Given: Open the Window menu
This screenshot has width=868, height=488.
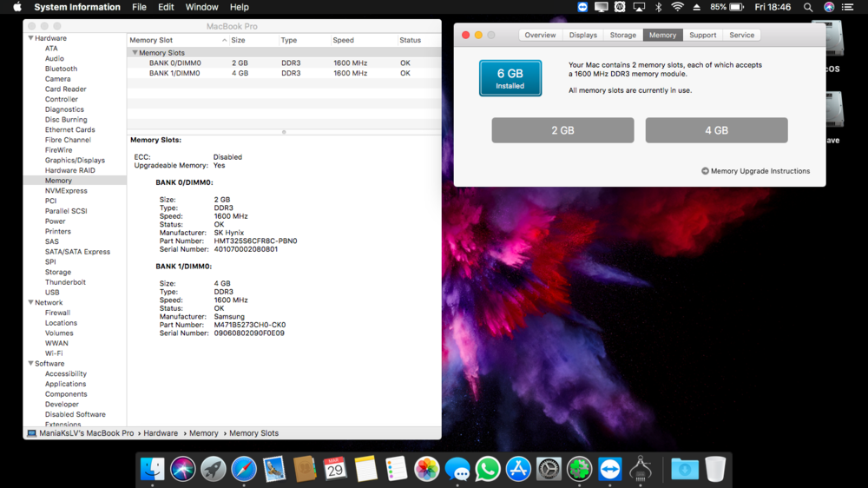Looking at the screenshot, I should coord(201,7).
